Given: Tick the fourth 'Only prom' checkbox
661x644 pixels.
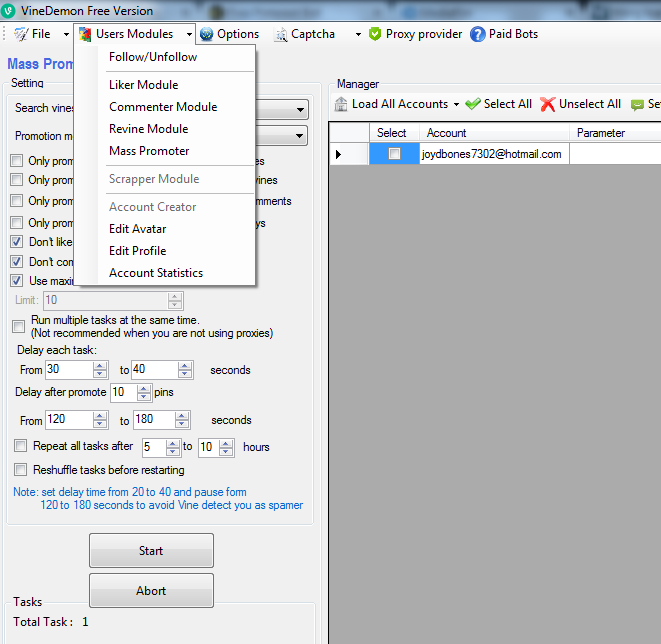Looking at the screenshot, I should [x=17, y=222].
